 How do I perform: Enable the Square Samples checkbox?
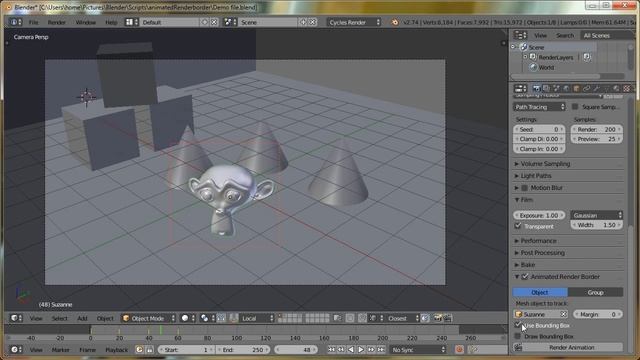pos(575,107)
